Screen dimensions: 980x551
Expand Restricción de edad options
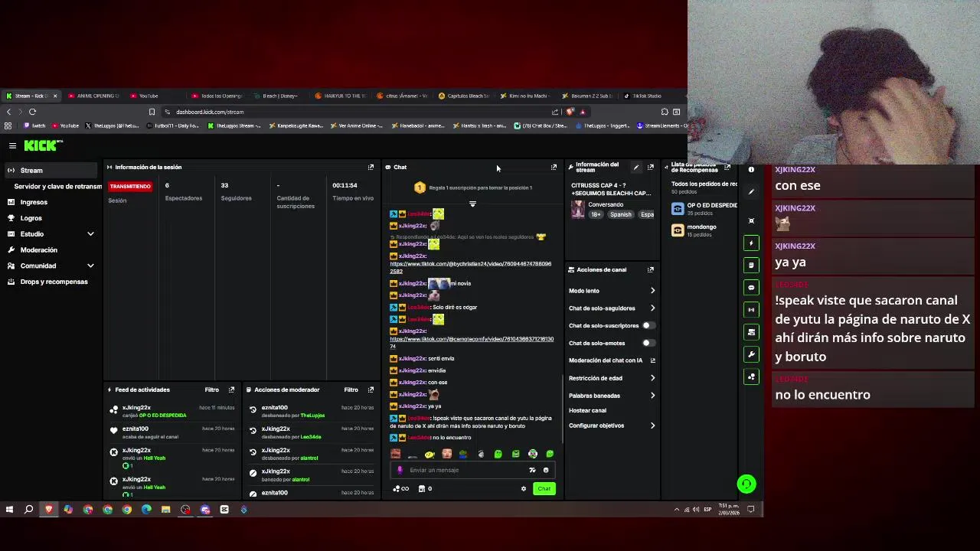652,378
